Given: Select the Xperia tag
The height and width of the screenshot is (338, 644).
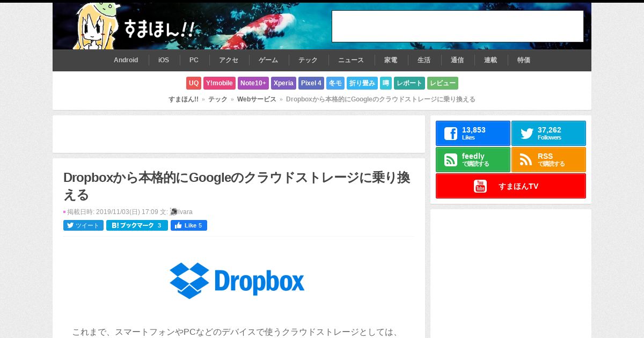Looking at the screenshot, I should [x=283, y=83].
